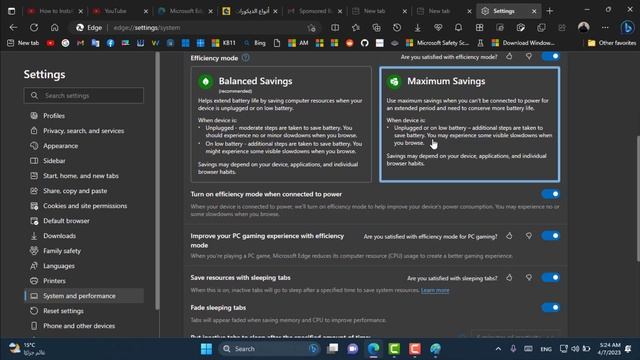Open the home page via house icon

tap(54, 27)
